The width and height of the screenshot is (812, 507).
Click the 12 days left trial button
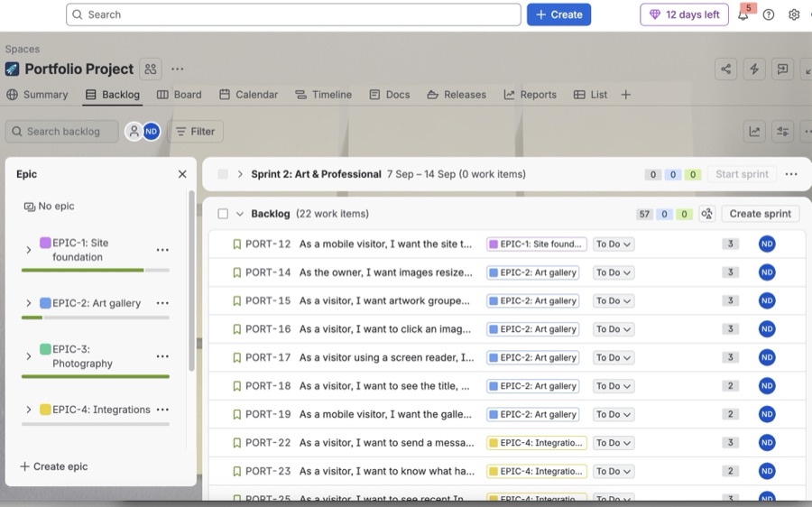(684, 15)
